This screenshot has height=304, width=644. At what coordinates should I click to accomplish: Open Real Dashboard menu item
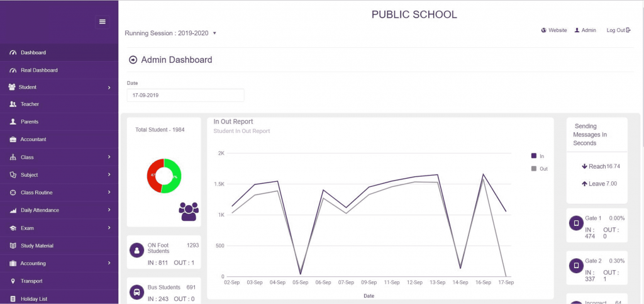coord(59,70)
